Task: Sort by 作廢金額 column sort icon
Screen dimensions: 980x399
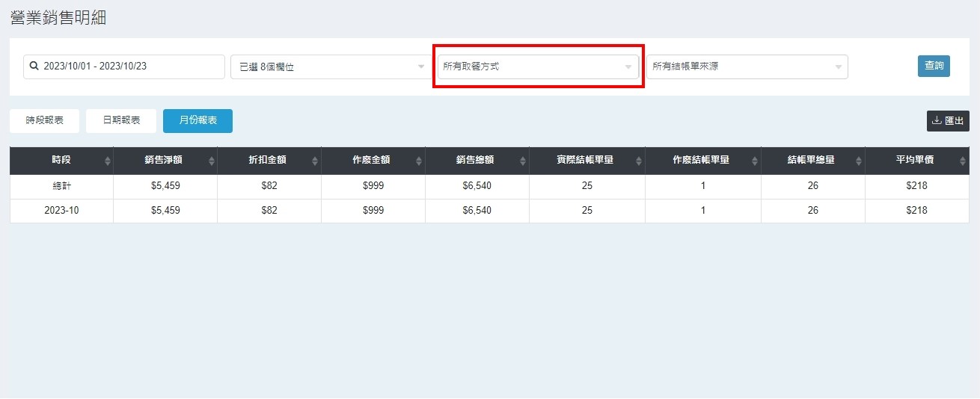Action: pos(419,161)
